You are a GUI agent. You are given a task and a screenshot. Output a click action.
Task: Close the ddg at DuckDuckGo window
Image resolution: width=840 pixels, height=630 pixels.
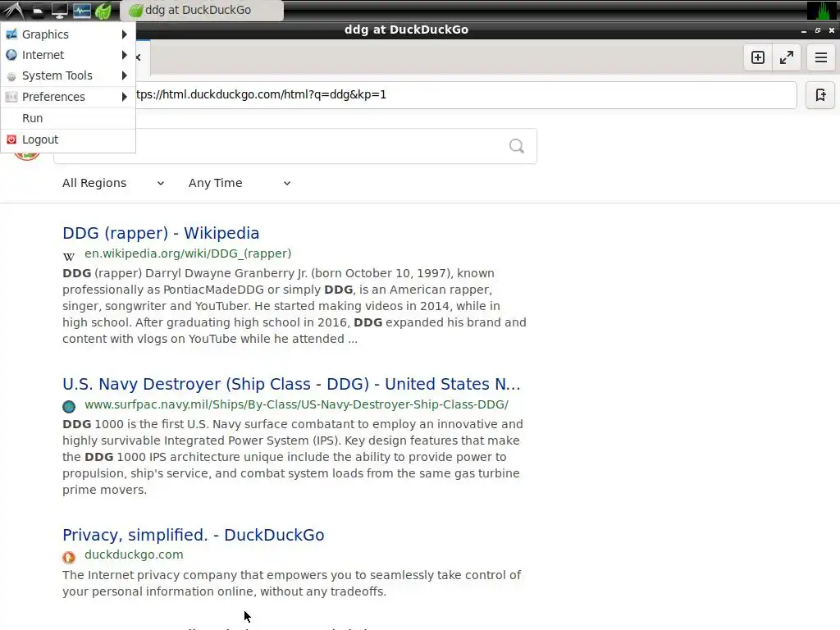(x=832, y=30)
